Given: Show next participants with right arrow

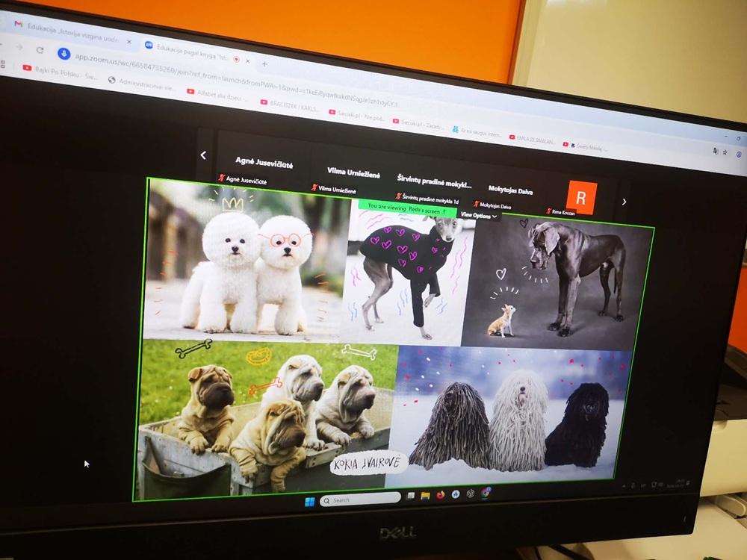Looking at the screenshot, I should pyautogui.click(x=624, y=202).
